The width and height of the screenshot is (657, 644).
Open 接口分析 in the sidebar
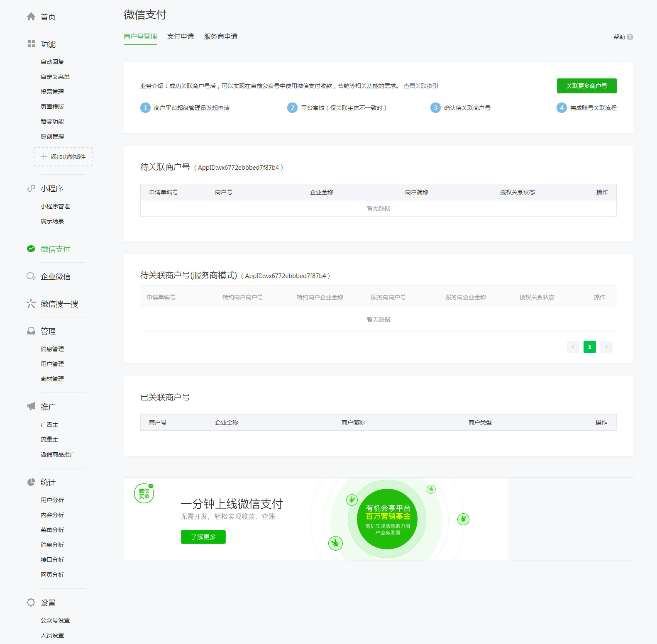tap(52, 560)
